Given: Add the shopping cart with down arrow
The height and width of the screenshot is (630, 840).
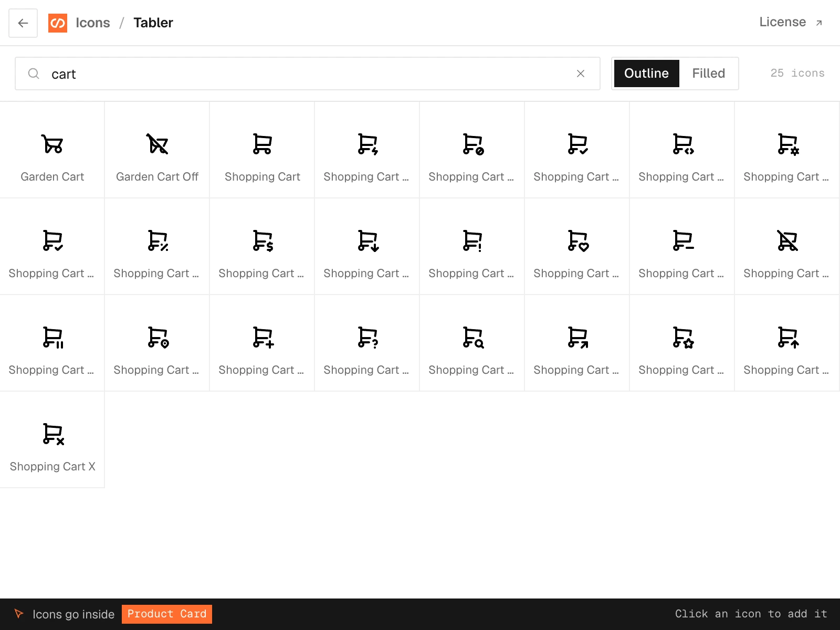Looking at the screenshot, I should point(367,247).
